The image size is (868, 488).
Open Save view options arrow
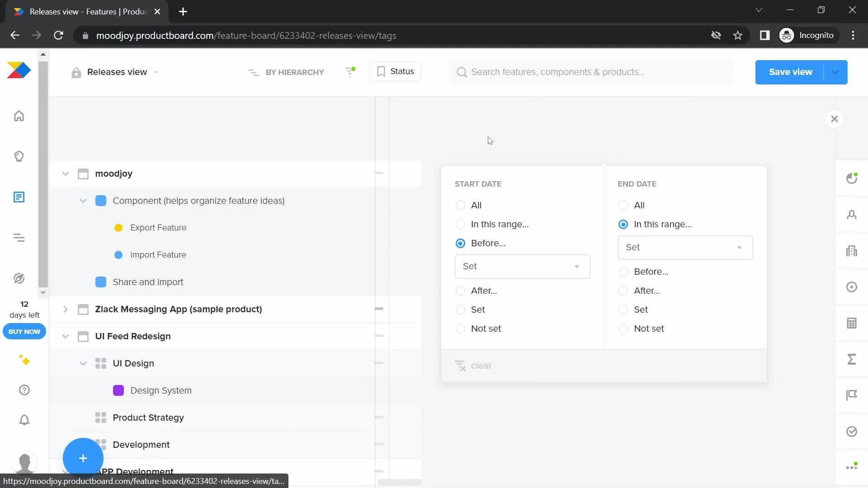[835, 72]
